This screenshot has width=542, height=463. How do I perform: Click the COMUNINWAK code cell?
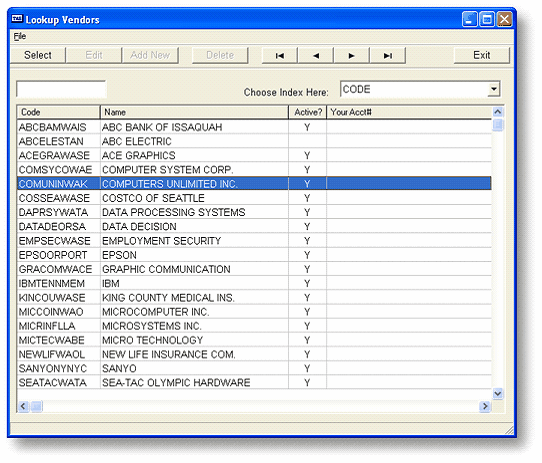[x=59, y=184]
